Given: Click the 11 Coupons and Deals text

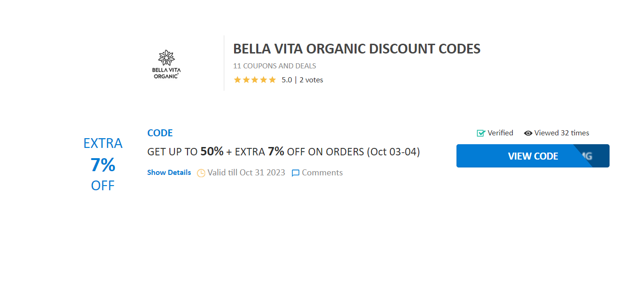Looking at the screenshot, I should 275,66.
